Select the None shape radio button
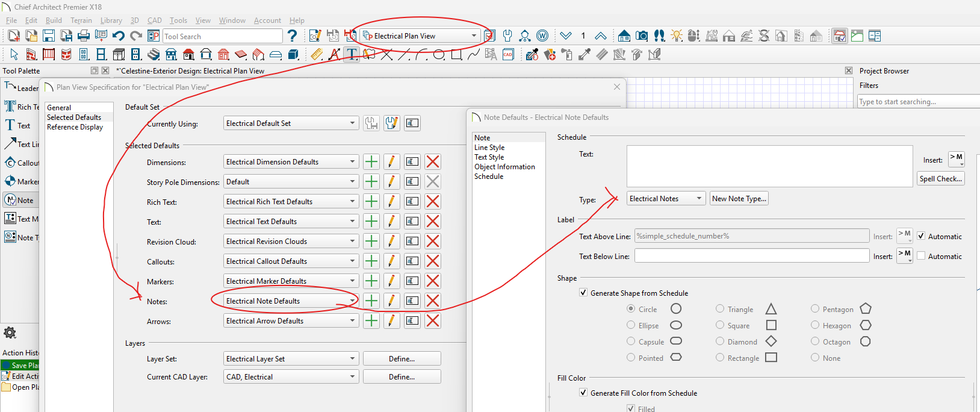The image size is (980, 412). click(x=815, y=358)
